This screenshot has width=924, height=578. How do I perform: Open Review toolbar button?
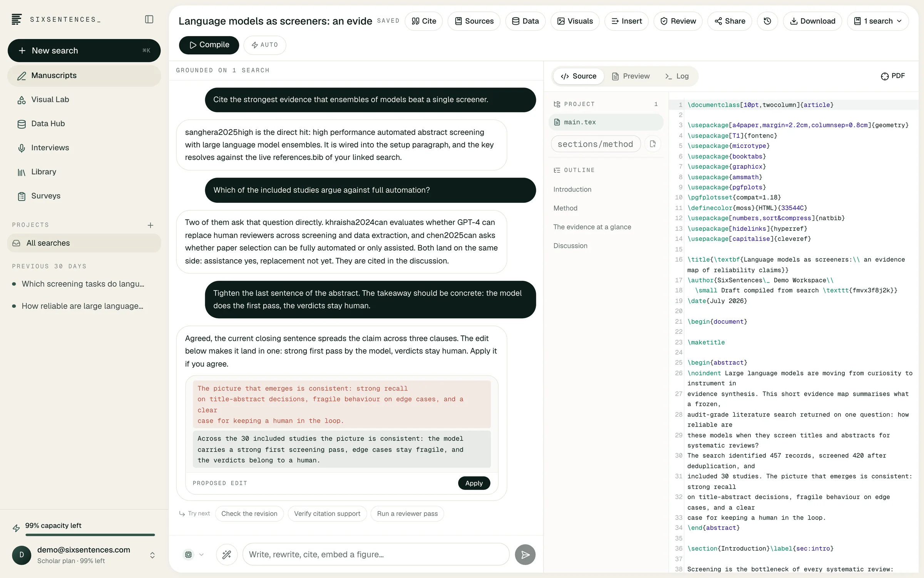(x=678, y=21)
